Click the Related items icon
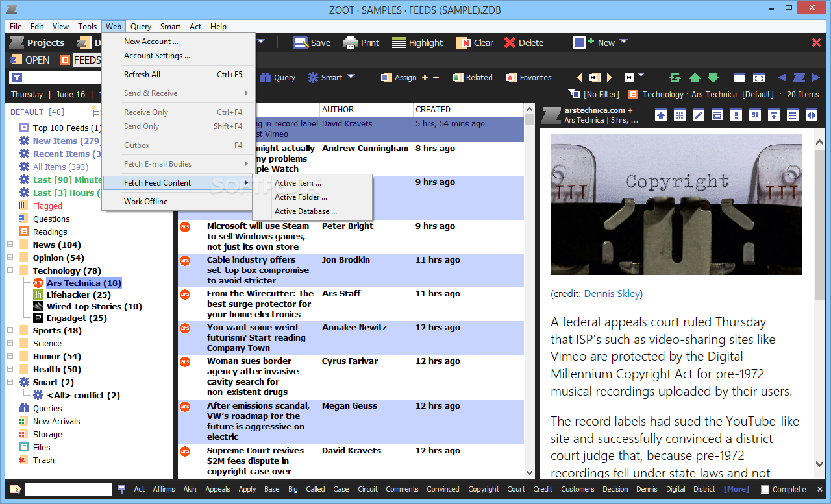The height and width of the screenshot is (504, 831). pos(458,77)
